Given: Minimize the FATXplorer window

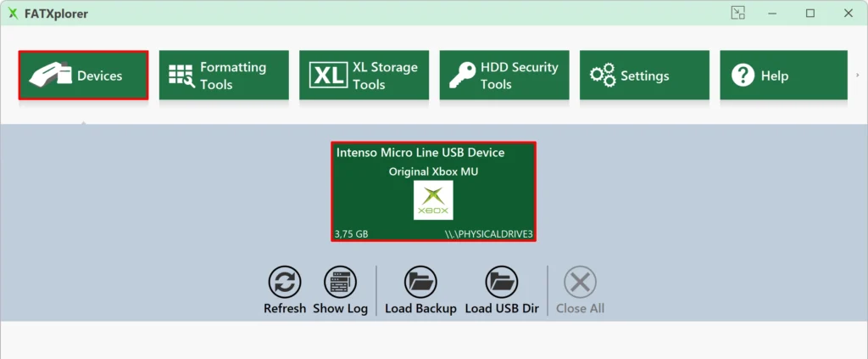Looking at the screenshot, I should (774, 14).
